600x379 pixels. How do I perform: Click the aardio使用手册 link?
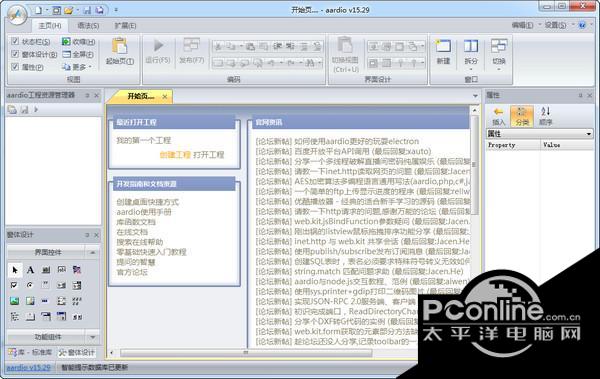[144, 212]
